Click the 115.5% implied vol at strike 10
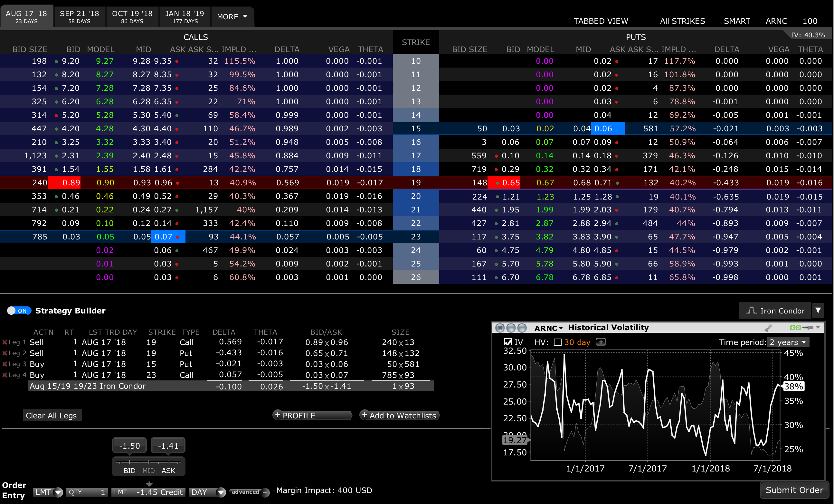Screen dimensions: 834x504 tap(240, 61)
